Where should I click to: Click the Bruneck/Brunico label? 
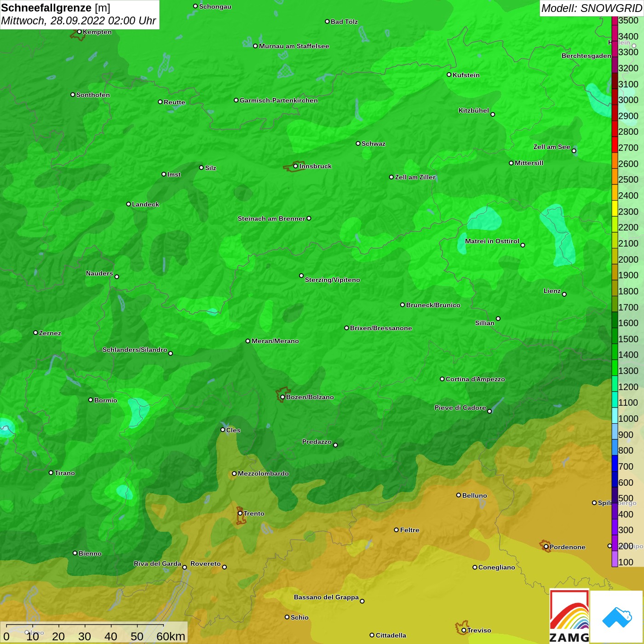click(x=433, y=305)
